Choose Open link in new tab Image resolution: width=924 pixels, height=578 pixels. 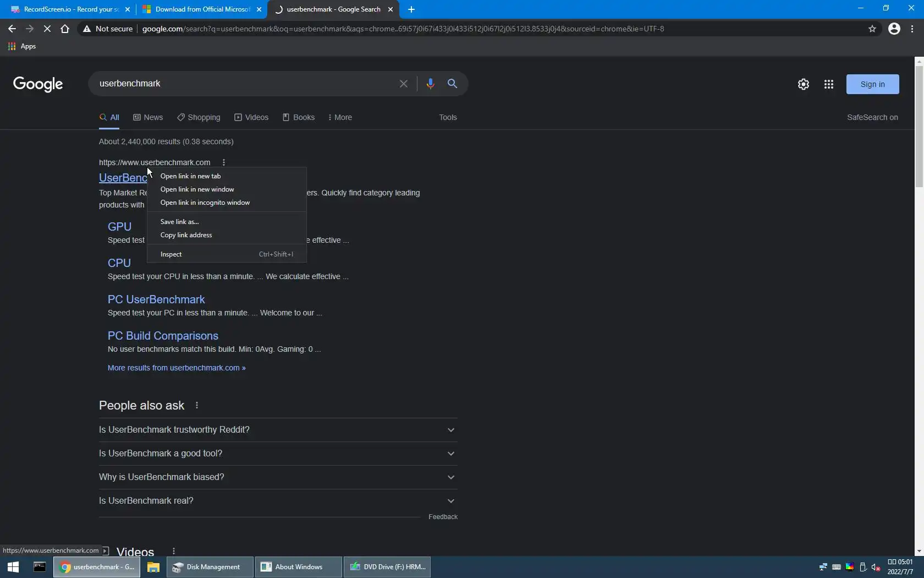tap(227, 176)
